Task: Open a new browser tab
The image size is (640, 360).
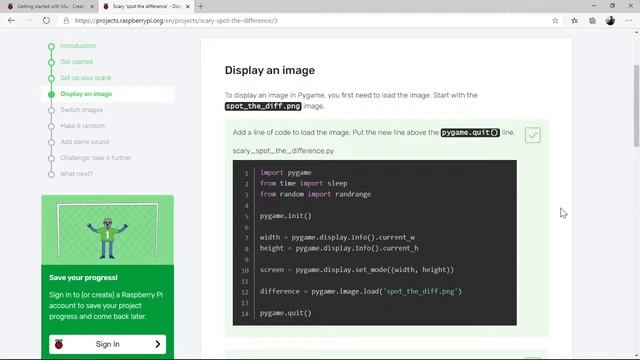Action: (x=200, y=6)
